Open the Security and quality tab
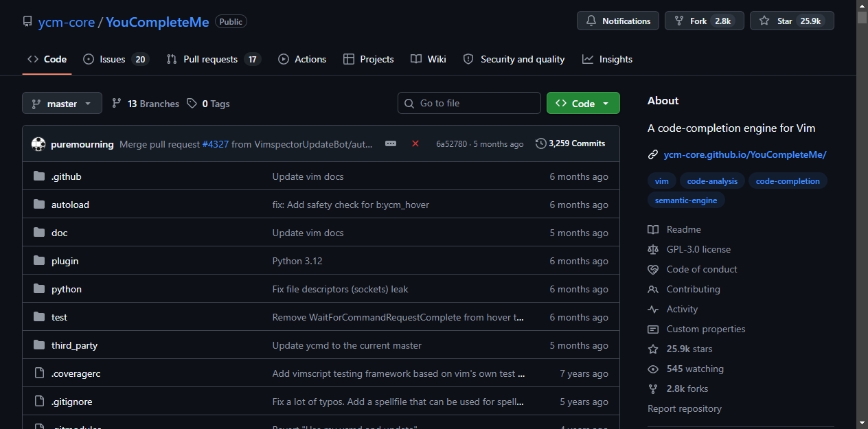The image size is (868, 429). pos(514,59)
